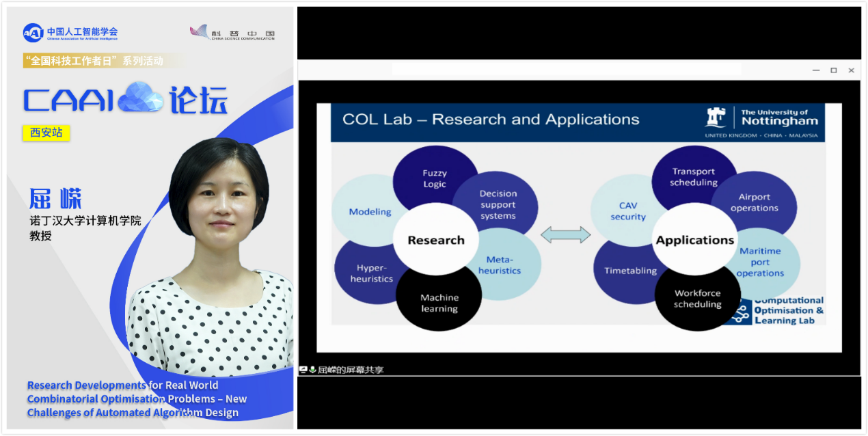The width and height of the screenshot is (868, 436).
Task: Click the 屈嵘的屏幕共享 sharing label
Action: (351, 370)
